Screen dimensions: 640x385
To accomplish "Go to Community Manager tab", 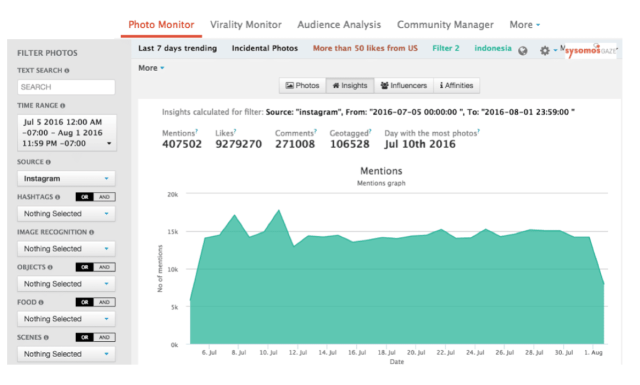I will click(445, 25).
